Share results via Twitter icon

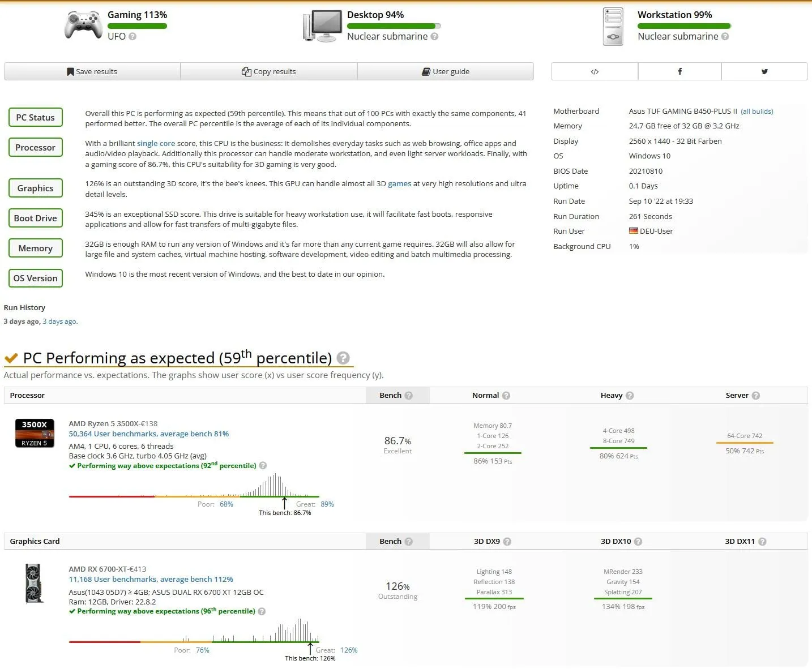764,71
